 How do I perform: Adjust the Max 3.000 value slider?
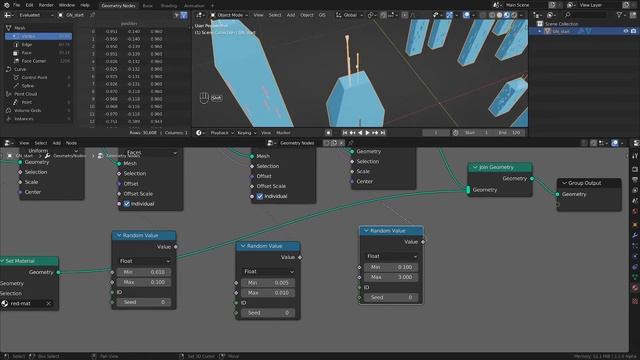(x=391, y=277)
